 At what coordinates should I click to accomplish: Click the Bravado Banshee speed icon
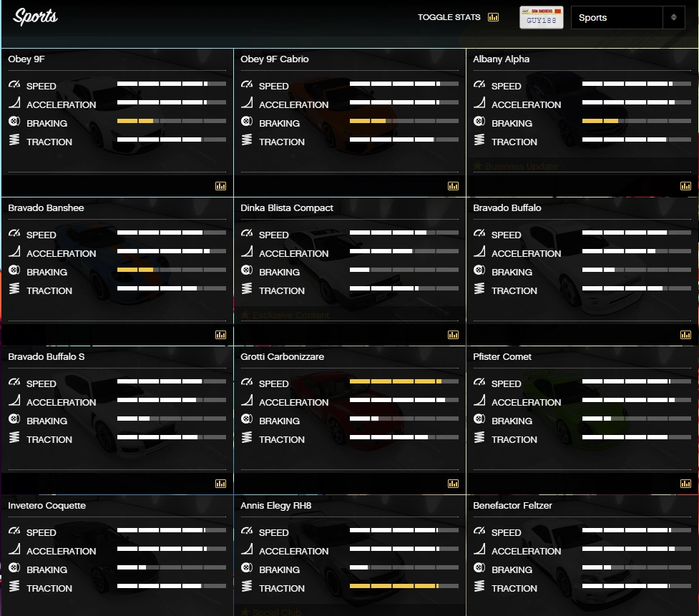click(14, 233)
